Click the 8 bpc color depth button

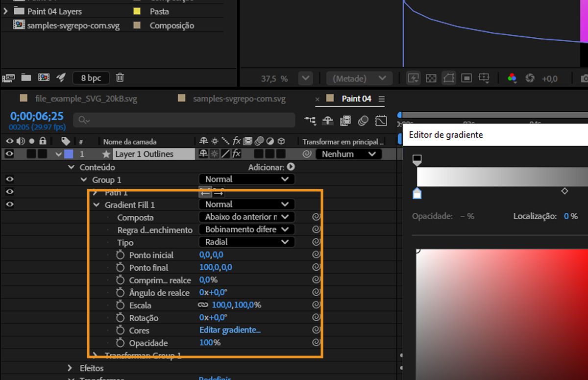[x=91, y=77]
